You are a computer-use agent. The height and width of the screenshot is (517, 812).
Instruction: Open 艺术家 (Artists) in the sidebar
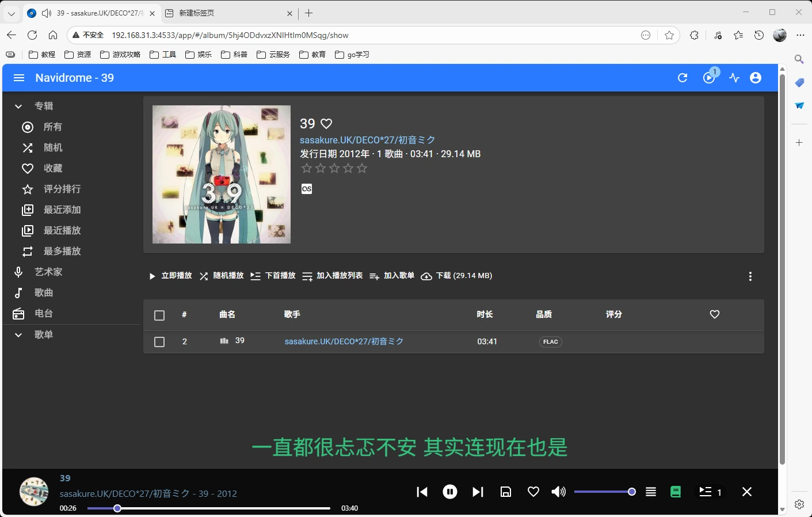pos(47,272)
